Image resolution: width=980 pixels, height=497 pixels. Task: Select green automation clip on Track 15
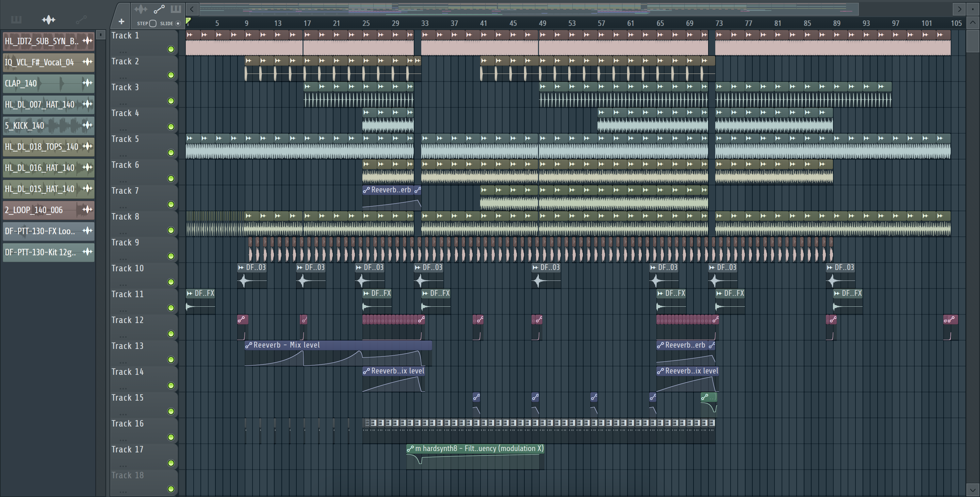click(x=709, y=397)
